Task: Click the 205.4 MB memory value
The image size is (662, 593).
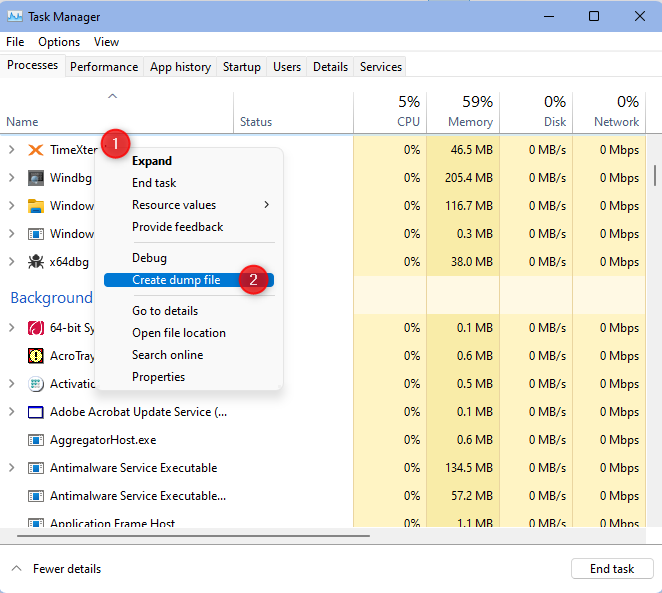Action: (469, 178)
